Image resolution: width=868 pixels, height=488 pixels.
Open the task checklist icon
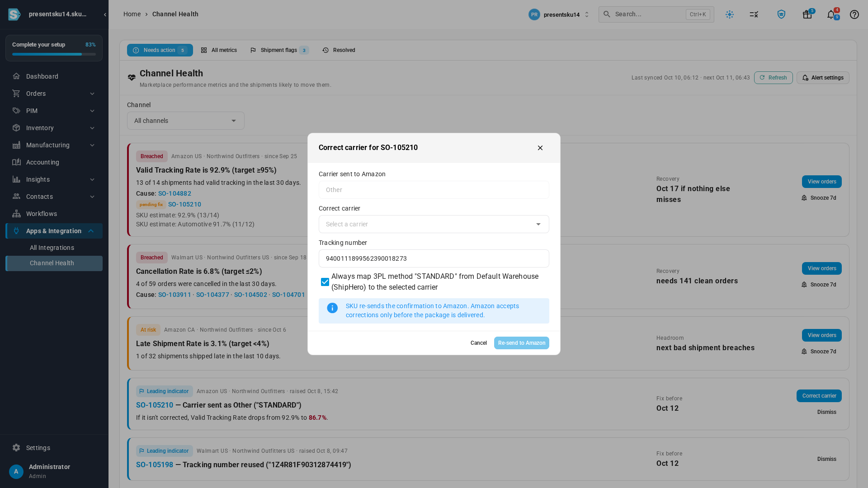coord(754,14)
